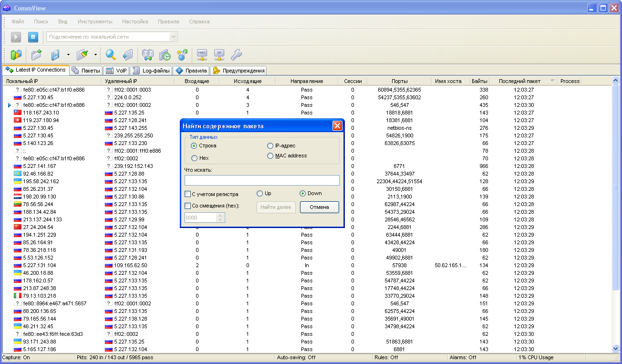Screen dimensions: 622x364
Task: Click the wrench settings icon
Action: (236, 55)
